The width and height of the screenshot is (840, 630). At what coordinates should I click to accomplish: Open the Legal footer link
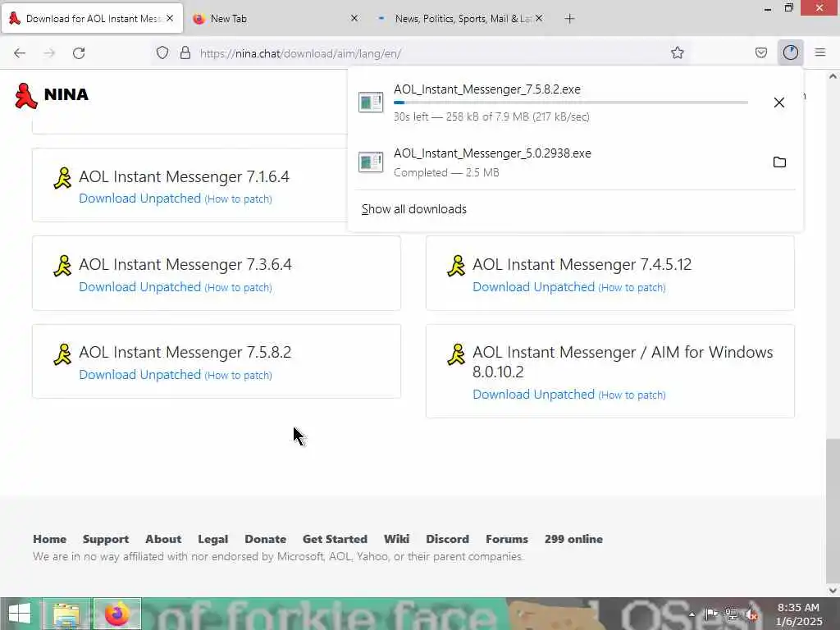coord(212,539)
